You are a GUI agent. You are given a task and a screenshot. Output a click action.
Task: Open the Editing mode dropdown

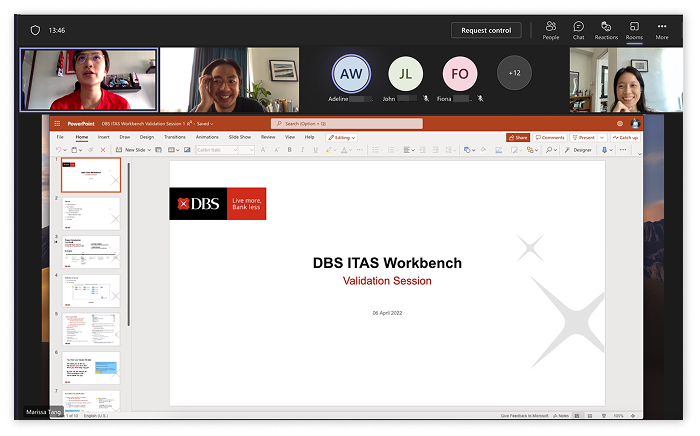click(x=342, y=137)
